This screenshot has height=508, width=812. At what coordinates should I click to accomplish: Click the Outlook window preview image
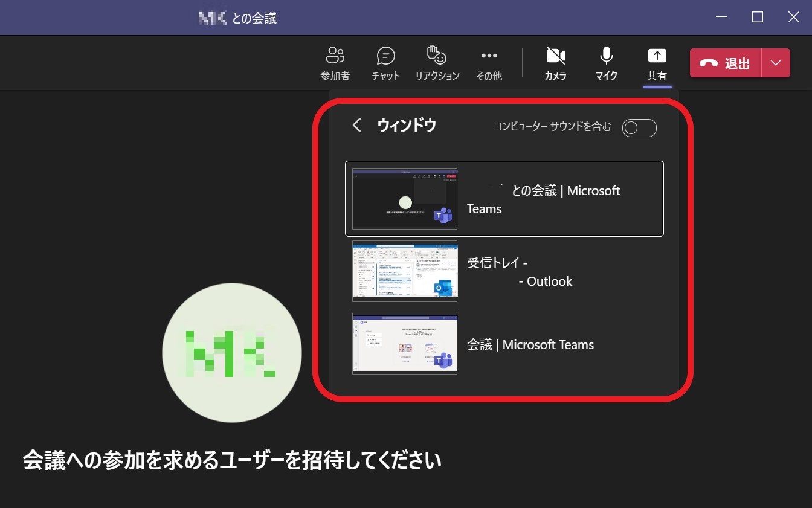point(404,271)
